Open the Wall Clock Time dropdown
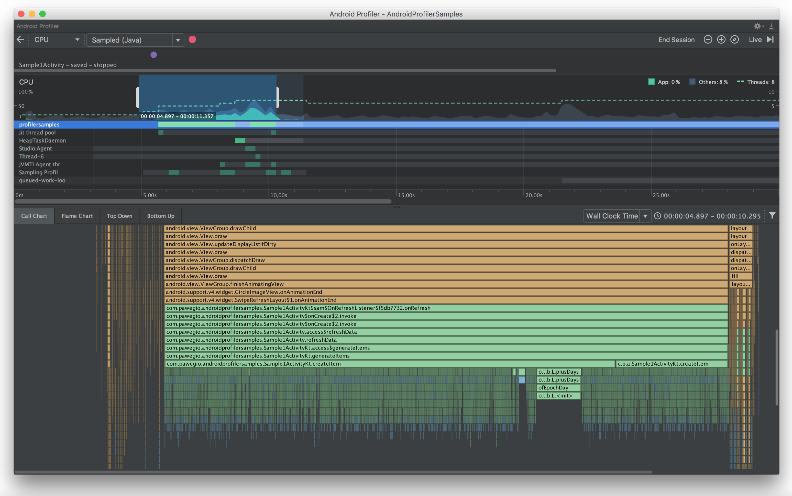The height and width of the screenshot is (496, 792). (x=617, y=216)
